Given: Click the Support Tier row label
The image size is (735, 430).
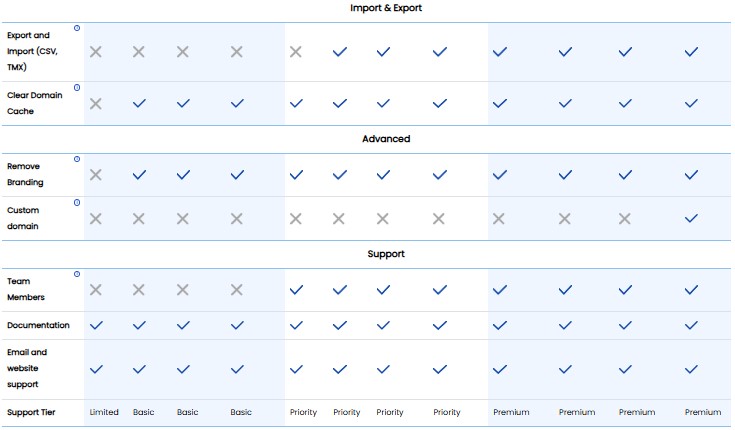Looking at the screenshot, I should tap(36, 412).
